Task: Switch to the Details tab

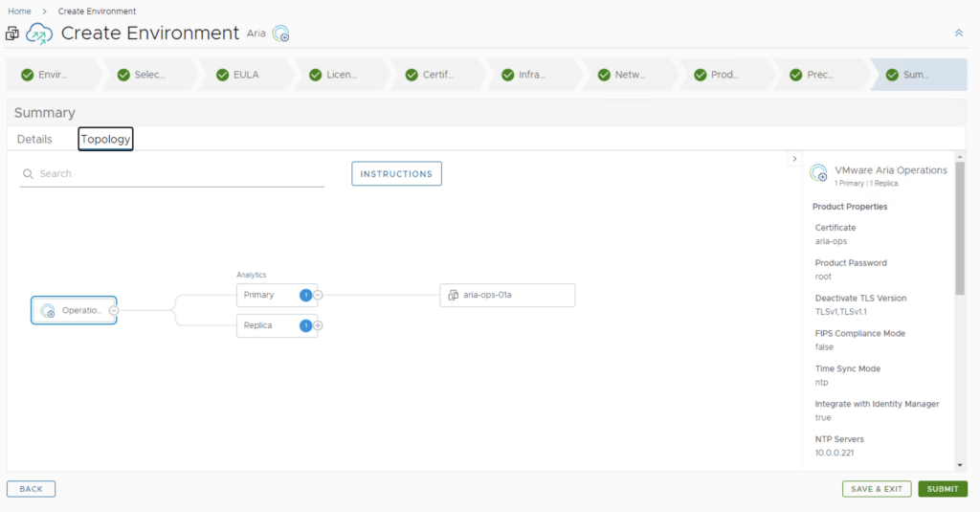Action: point(34,140)
